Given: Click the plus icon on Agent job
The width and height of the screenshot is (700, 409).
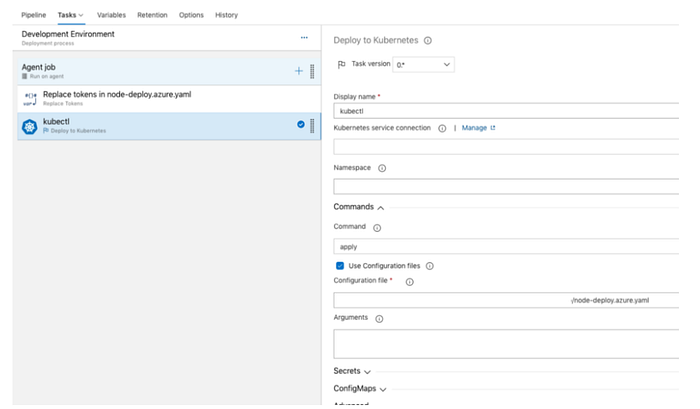Looking at the screenshot, I should (299, 71).
